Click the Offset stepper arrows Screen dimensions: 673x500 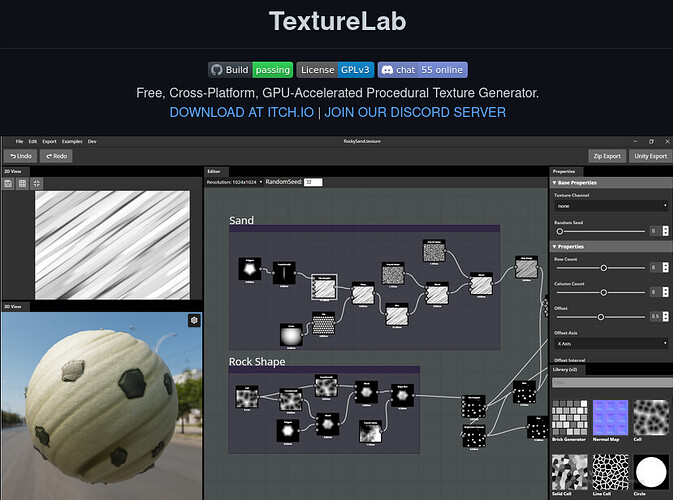(665, 317)
